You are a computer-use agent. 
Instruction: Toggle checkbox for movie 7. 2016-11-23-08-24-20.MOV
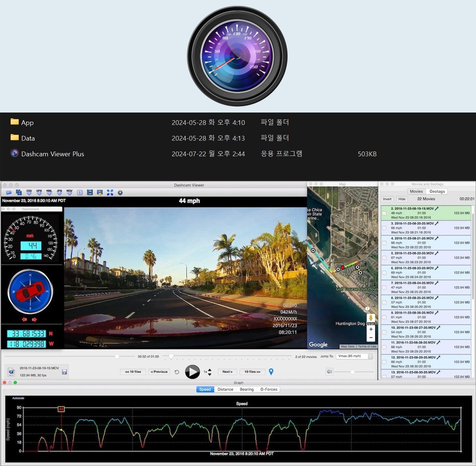coord(384,288)
